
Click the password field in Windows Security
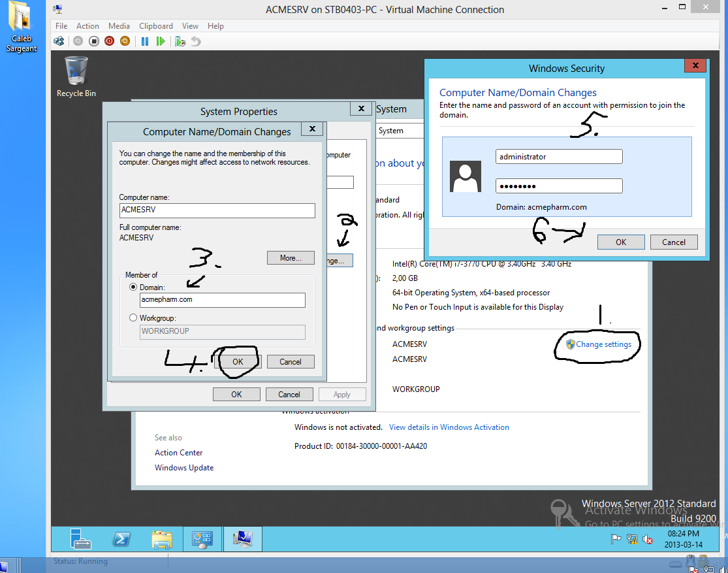tap(559, 186)
